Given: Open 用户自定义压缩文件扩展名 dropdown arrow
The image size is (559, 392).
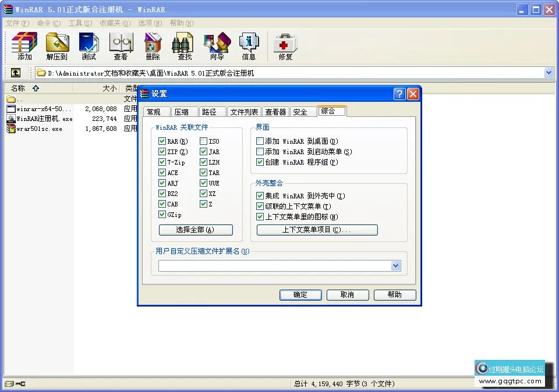Looking at the screenshot, I should pyautogui.click(x=395, y=266).
